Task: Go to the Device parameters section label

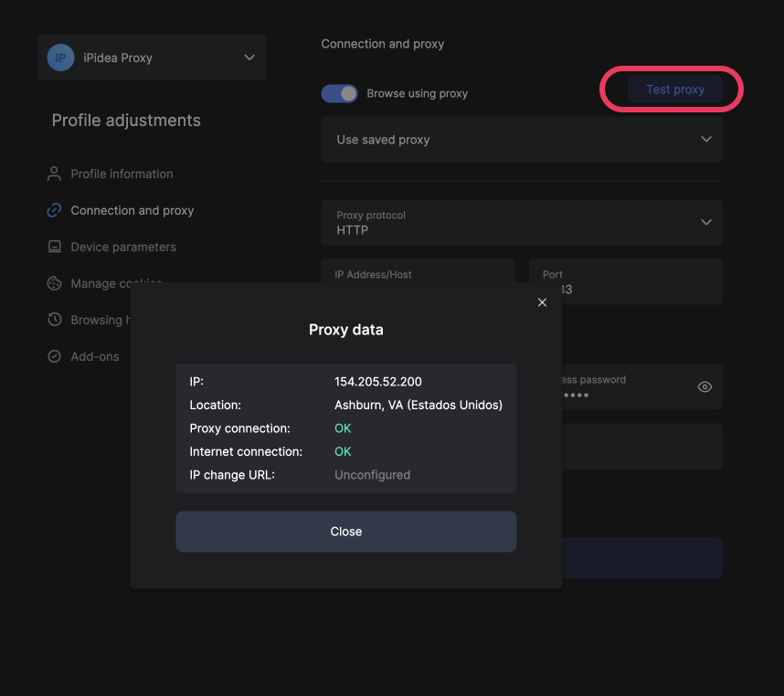Action: [x=123, y=247]
